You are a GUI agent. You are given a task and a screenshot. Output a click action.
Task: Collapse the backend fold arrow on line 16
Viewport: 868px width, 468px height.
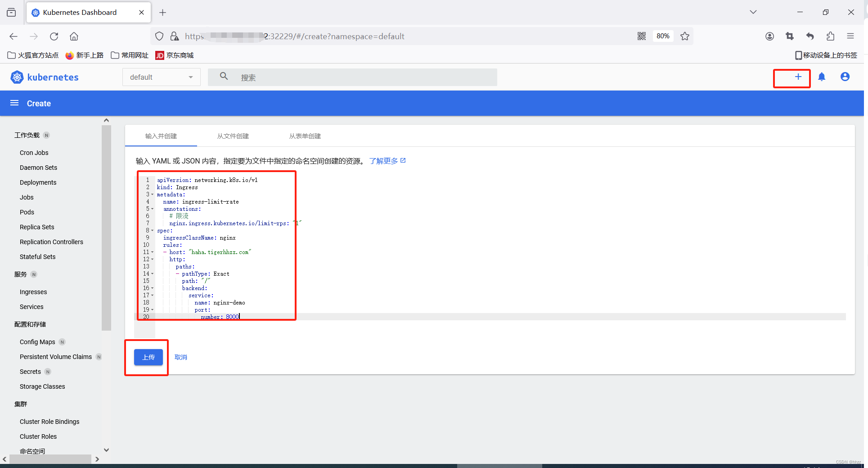(153, 288)
